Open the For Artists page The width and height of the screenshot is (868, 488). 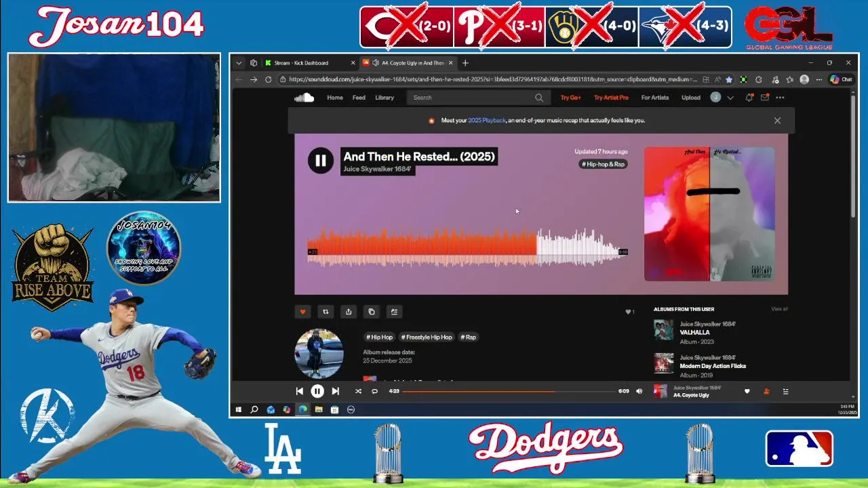(655, 98)
